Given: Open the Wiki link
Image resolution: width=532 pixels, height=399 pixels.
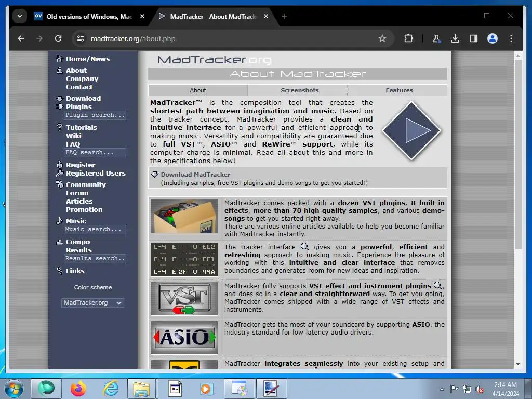Looking at the screenshot, I should coord(74,136).
